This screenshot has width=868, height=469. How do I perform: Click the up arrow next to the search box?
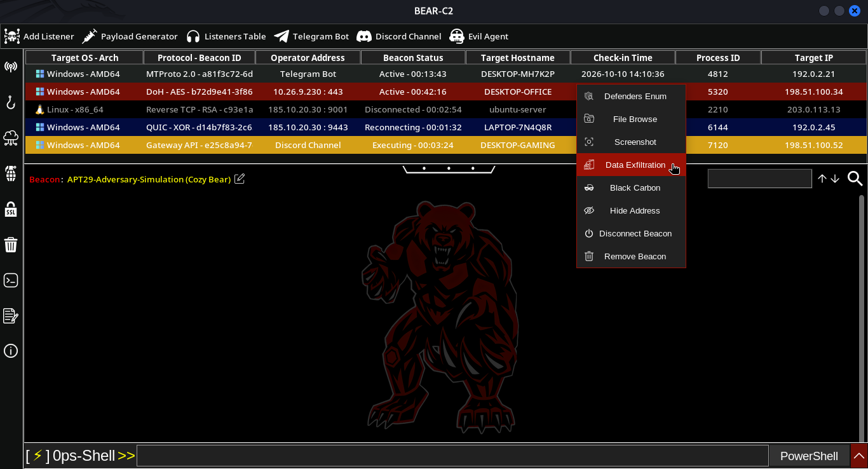[822, 179]
